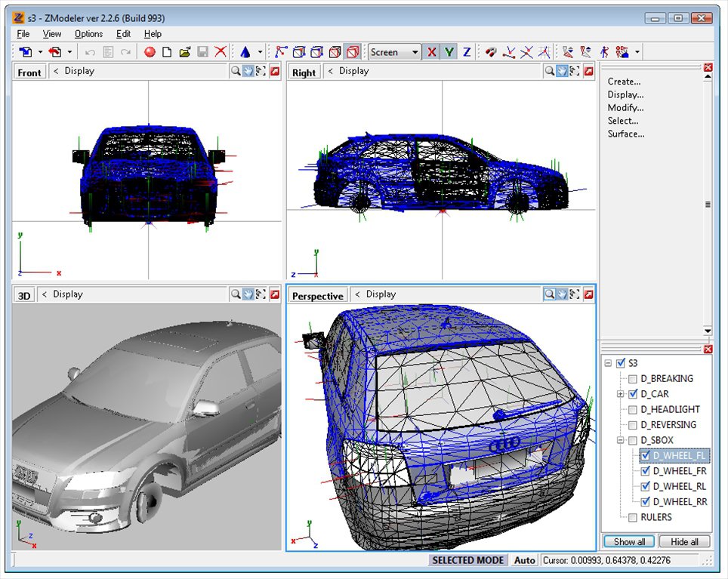Maximize the Front viewport with red arrow icon
Image resolution: width=728 pixels, height=579 pixels.
point(275,71)
